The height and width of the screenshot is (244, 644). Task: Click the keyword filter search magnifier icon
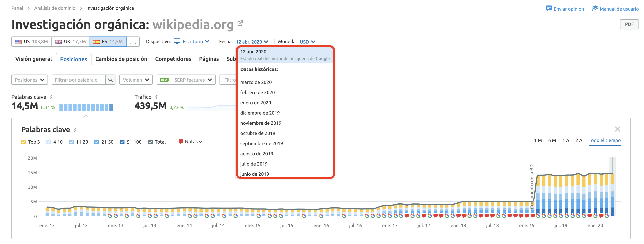pos(110,80)
